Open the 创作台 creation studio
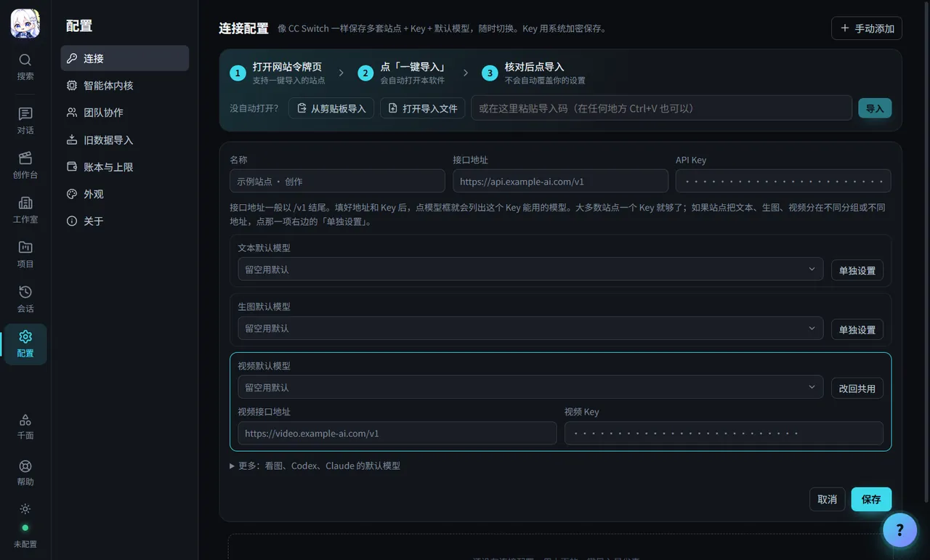The height and width of the screenshot is (560, 930). (25, 165)
